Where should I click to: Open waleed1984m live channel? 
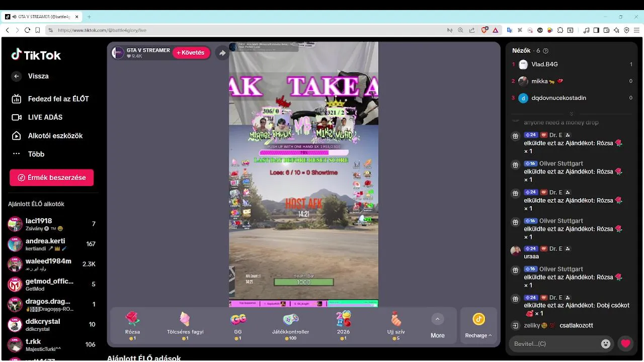[x=51, y=264]
